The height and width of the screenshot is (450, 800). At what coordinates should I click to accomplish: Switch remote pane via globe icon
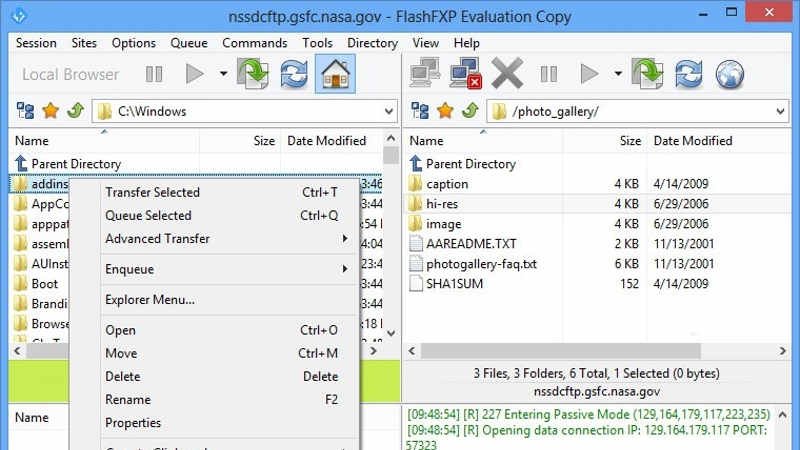click(730, 74)
